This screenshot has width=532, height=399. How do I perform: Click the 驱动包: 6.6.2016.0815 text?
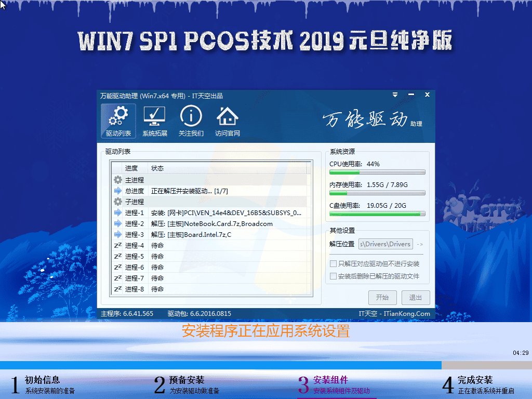(199, 313)
